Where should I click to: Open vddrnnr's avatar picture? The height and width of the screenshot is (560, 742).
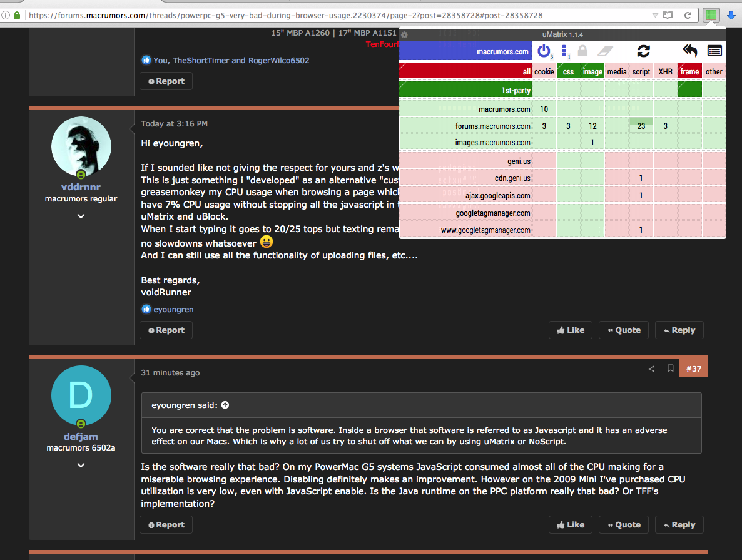coord(81,147)
